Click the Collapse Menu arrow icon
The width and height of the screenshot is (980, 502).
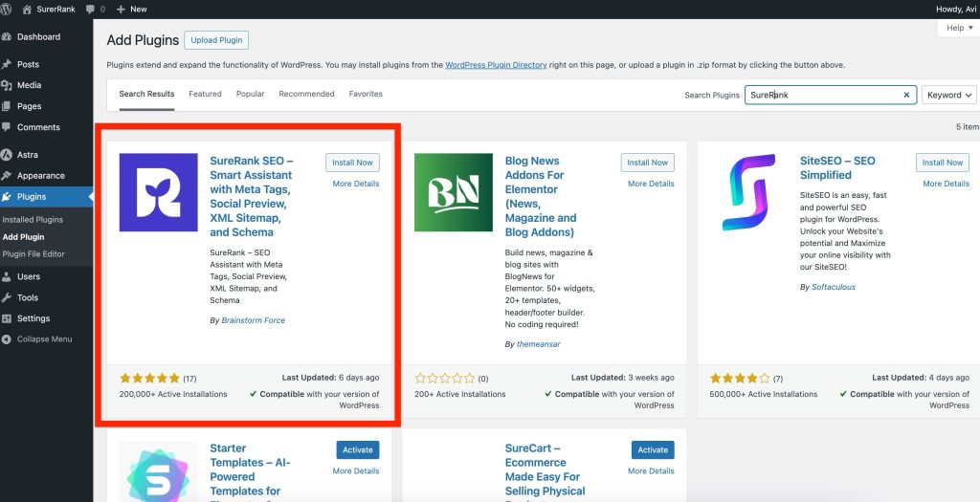[7, 339]
